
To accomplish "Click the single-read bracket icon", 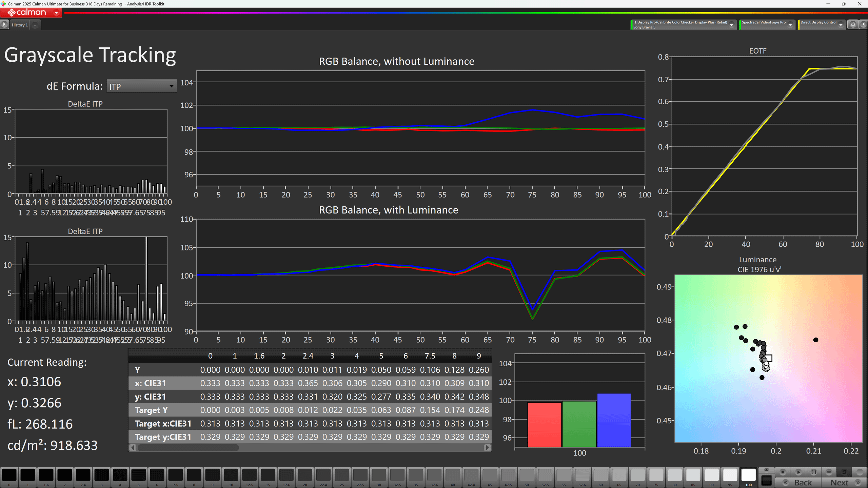I will [x=813, y=472].
